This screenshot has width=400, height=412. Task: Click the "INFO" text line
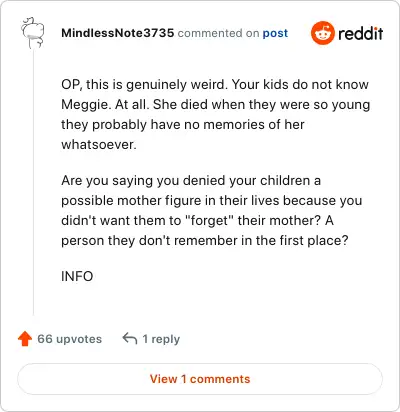pyautogui.click(x=77, y=276)
